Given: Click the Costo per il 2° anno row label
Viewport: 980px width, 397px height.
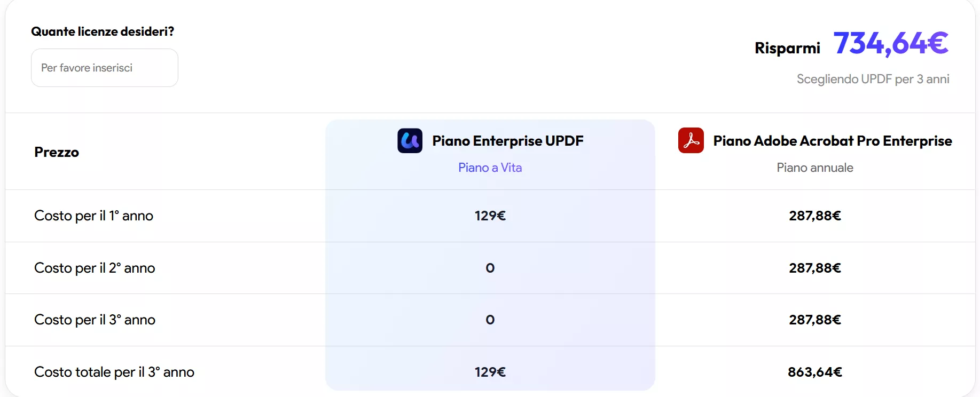Looking at the screenshot, I should [x=95, y=268].
